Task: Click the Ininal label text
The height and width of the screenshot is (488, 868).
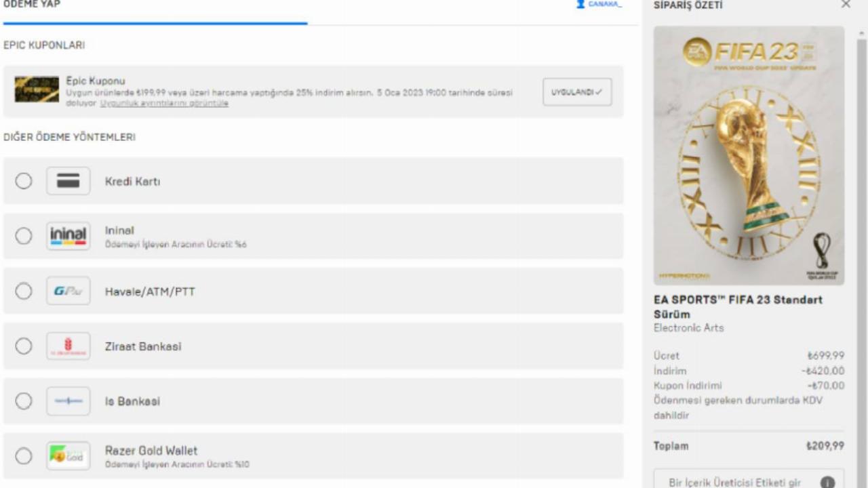Action: point(119,230)
